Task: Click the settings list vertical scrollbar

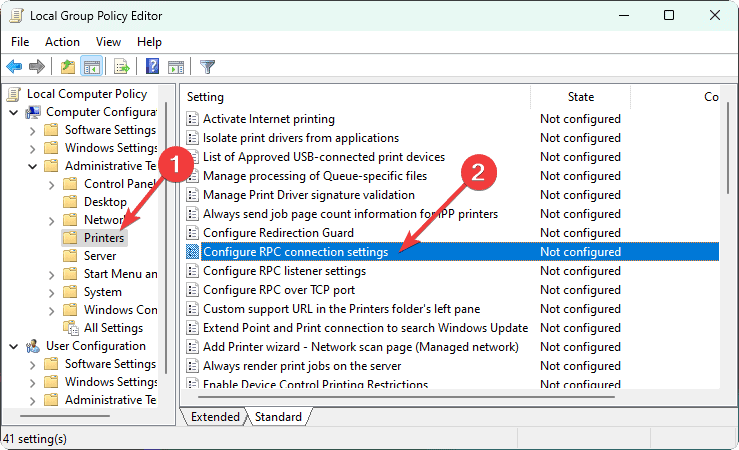Action: tap(728, 147)
